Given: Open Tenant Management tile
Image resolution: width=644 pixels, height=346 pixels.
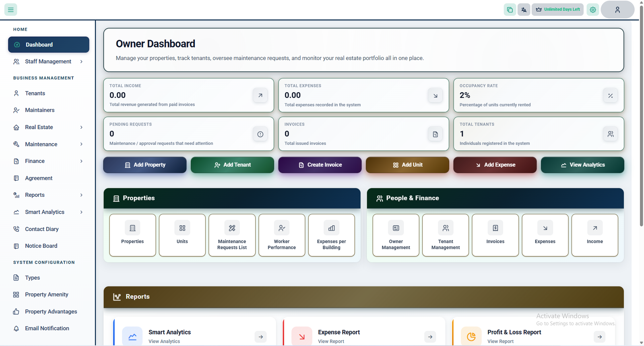Looking at the screenshot, I should pos(446,235).
